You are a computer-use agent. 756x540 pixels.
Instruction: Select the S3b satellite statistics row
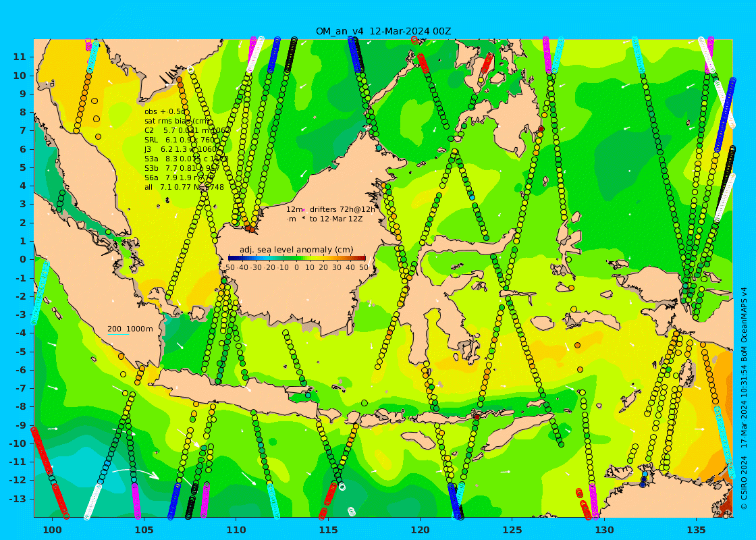pyautogui.click(x=182, y=168)
